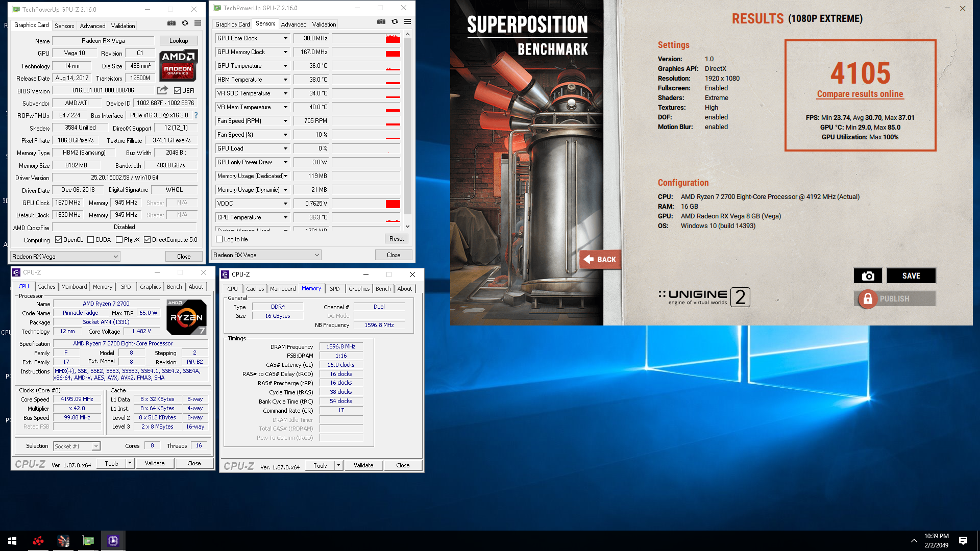Screen dimensions: 980x551
Task: Click the refresh icon in GPU-Z Sensors window
Action: [395, 21]
